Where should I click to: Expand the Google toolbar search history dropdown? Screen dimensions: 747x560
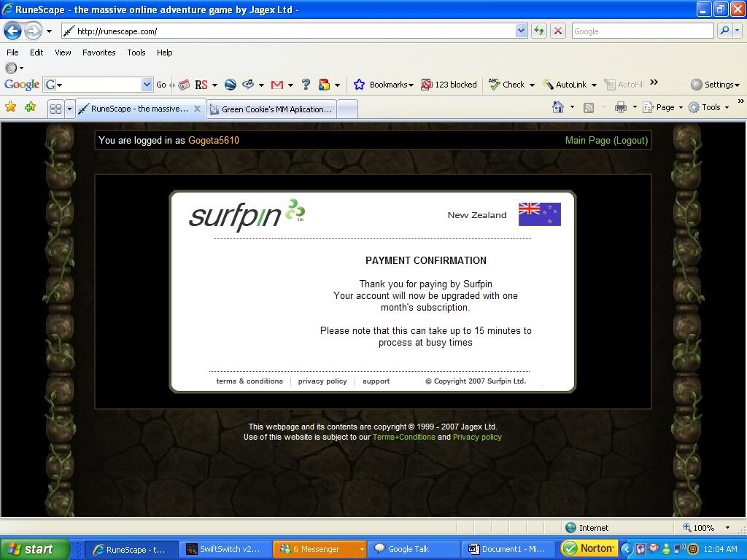coord(147,85)
